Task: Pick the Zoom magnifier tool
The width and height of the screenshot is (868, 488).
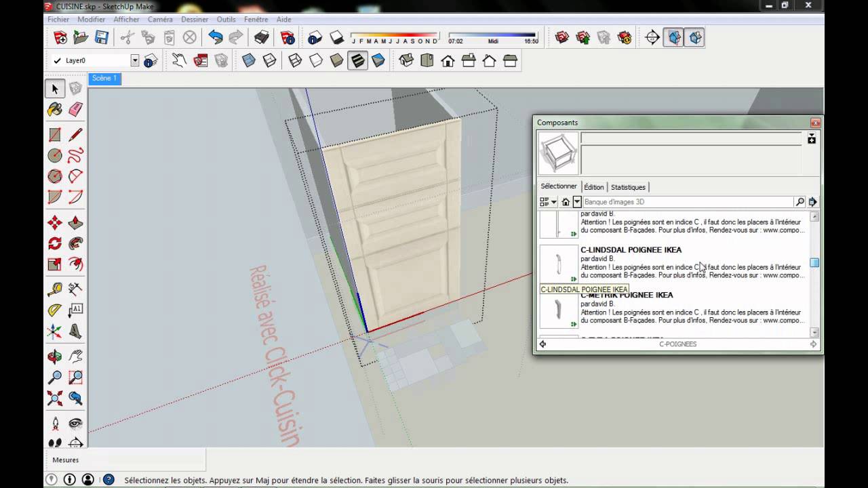Action: point(55,378)
